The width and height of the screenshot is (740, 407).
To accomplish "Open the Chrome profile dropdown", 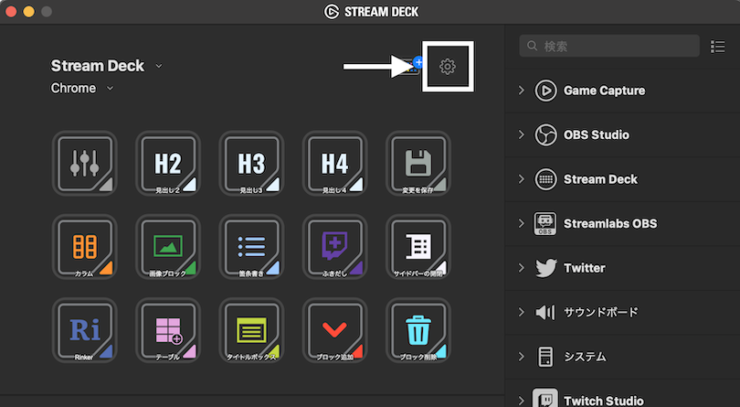I will 82,88.
